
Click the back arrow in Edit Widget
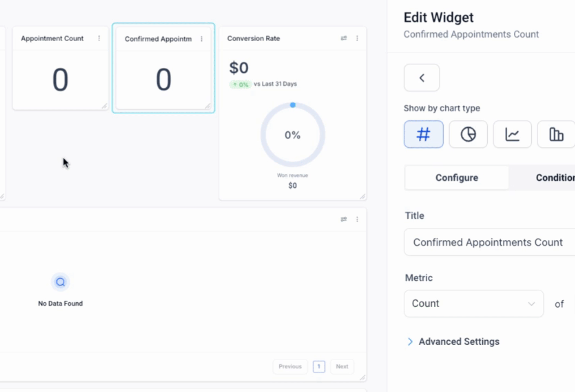click(x=421, y=78)
